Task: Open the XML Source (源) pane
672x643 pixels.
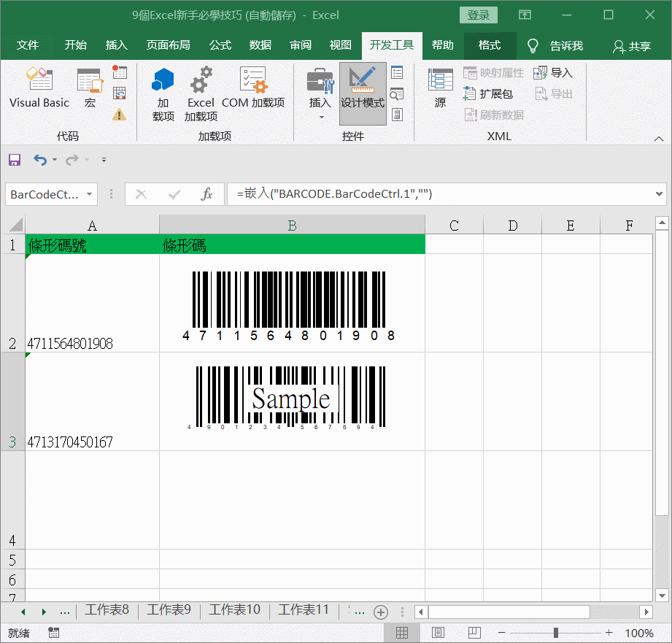Action: (x=440, y=88)
